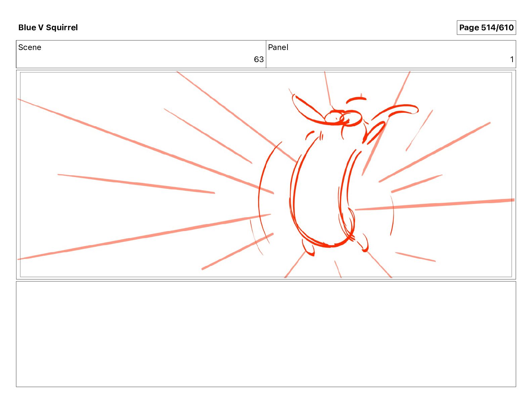Click the 'Scene' label
Screen dimensions: 532x411
tap(30, 47)
